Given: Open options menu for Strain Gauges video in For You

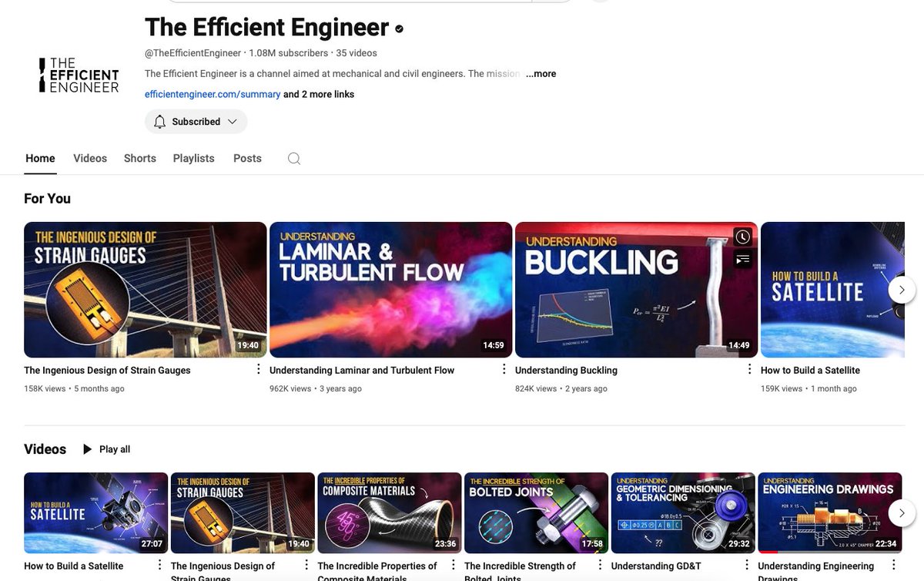Looking at the screenshot, I should pos(258,370).
